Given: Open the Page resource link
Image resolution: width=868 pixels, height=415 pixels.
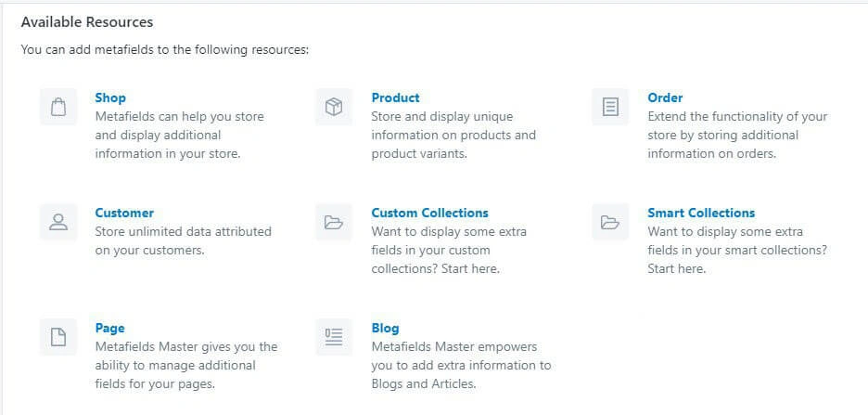Looking at the screenshot, I should (109, 328).
